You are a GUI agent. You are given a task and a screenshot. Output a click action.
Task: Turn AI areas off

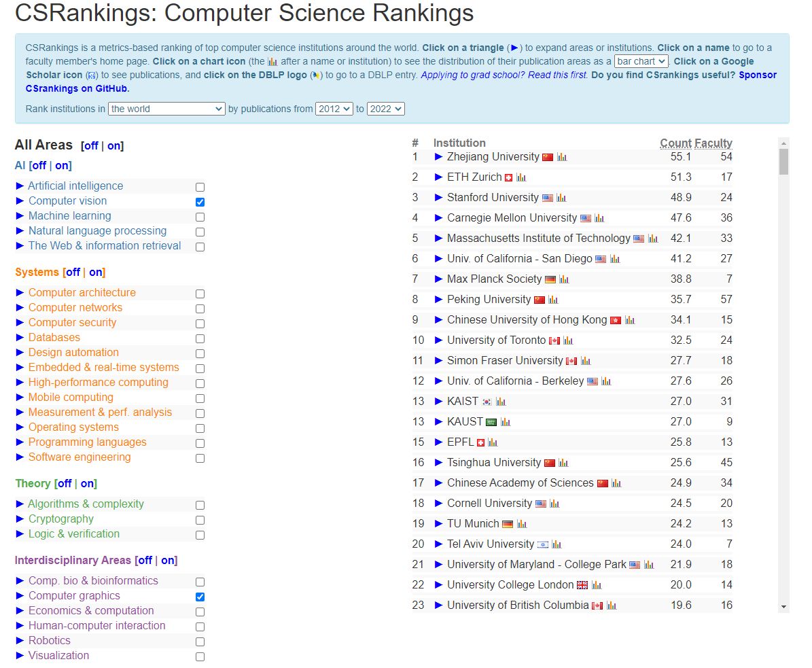coord(39,166)
